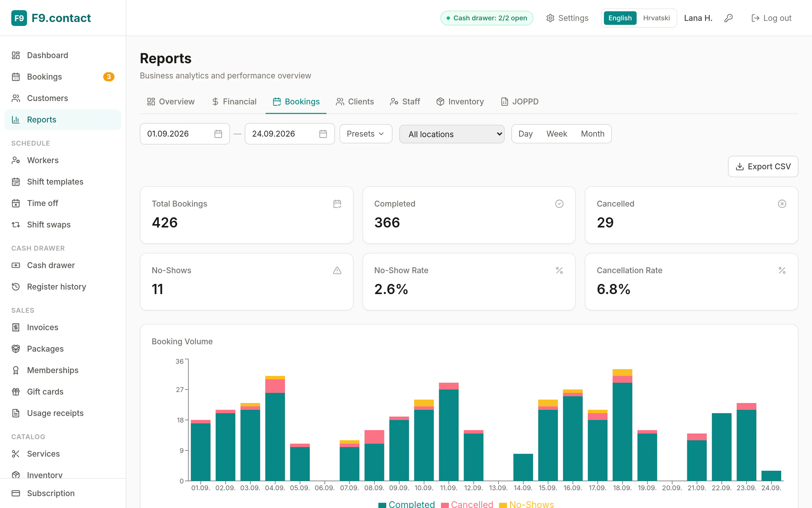Viewport: 812px width, 508px height.
Task: Click the Workers icon in Schedule section
Action: 16,160
